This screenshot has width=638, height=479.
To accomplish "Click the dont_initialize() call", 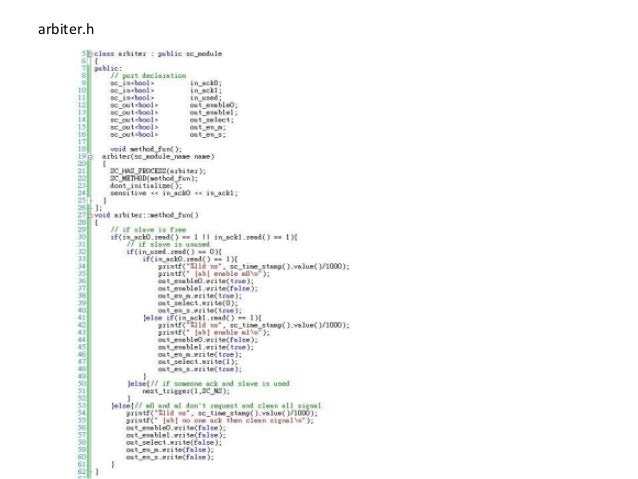I will pyautogui.click(x=146, y=186).
